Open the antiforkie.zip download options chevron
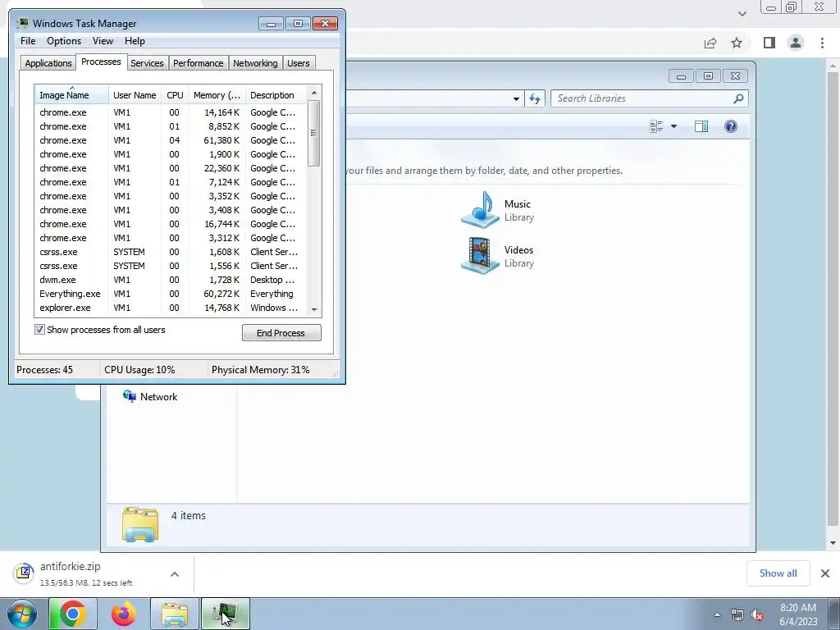Image resolution: width=840 pixels, height=630 pixels. point(175,573)
